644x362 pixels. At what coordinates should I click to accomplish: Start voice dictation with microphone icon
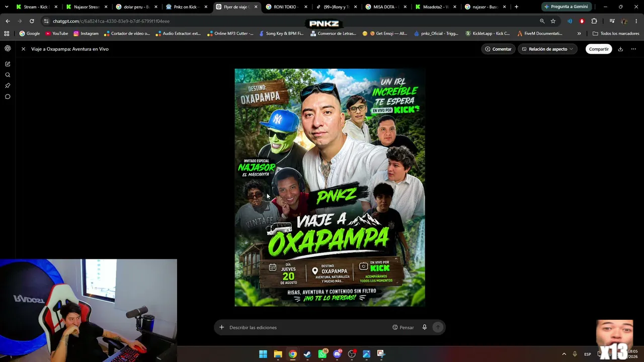425,327
